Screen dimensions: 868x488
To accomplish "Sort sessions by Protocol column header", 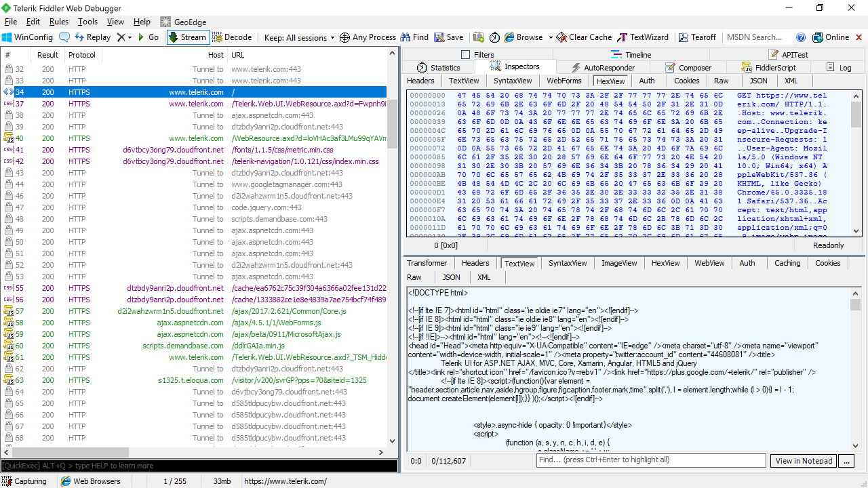I will tap(82, 55).
